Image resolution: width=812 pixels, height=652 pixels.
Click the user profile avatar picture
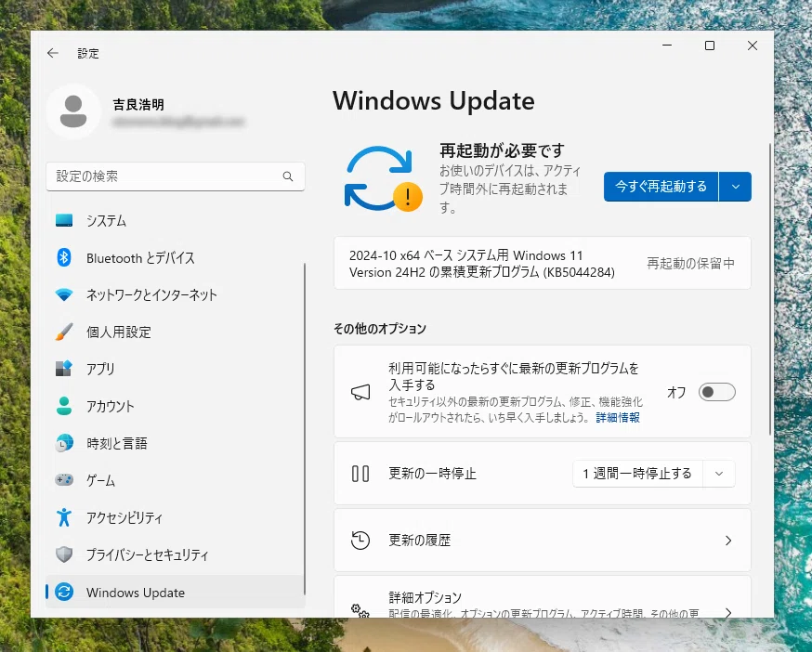(x=73, y=111)
